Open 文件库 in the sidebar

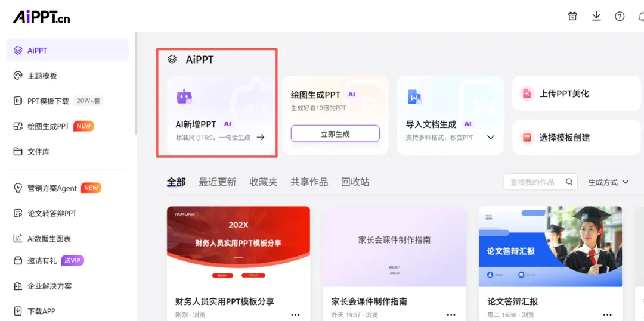(68, 152)
